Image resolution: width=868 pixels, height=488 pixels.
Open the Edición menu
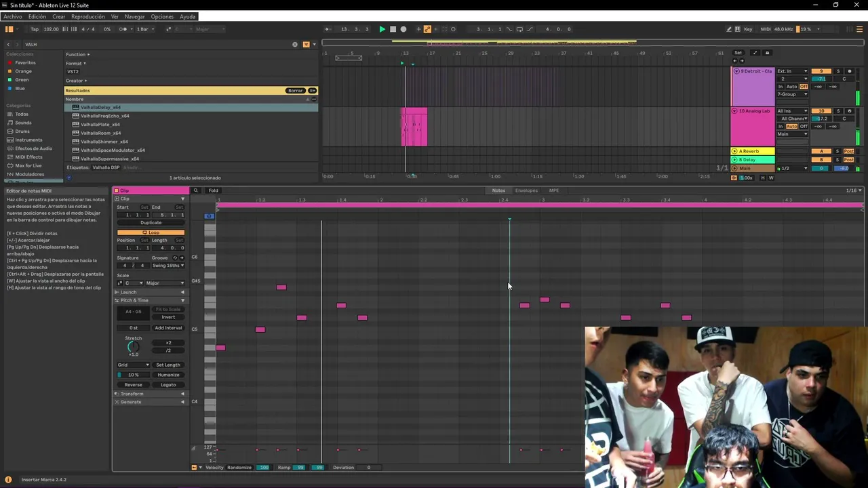37,16
